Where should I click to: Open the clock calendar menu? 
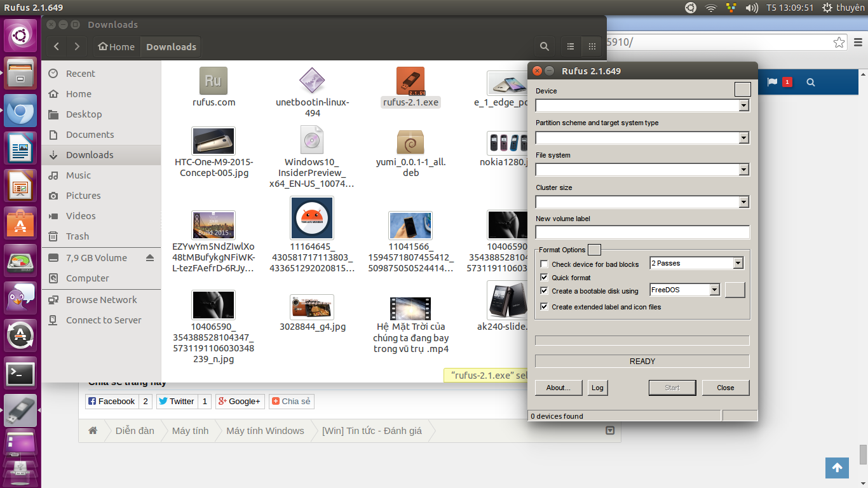790,8
